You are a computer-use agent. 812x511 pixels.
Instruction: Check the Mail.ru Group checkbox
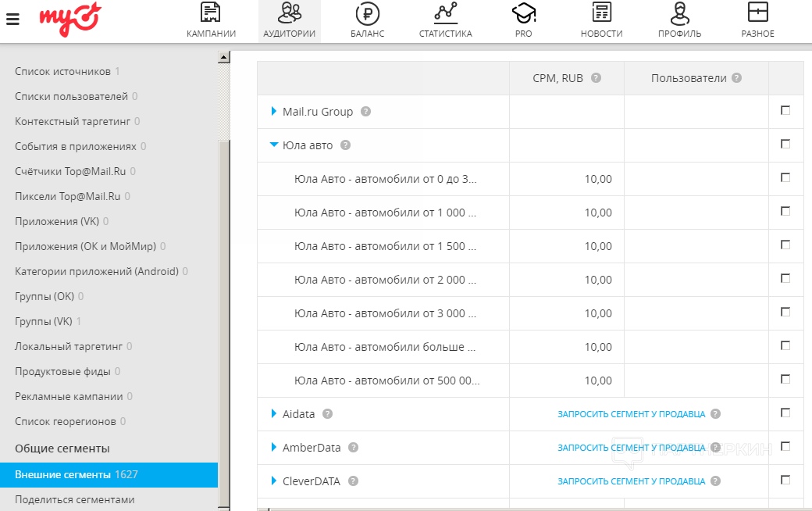[785, 110]
